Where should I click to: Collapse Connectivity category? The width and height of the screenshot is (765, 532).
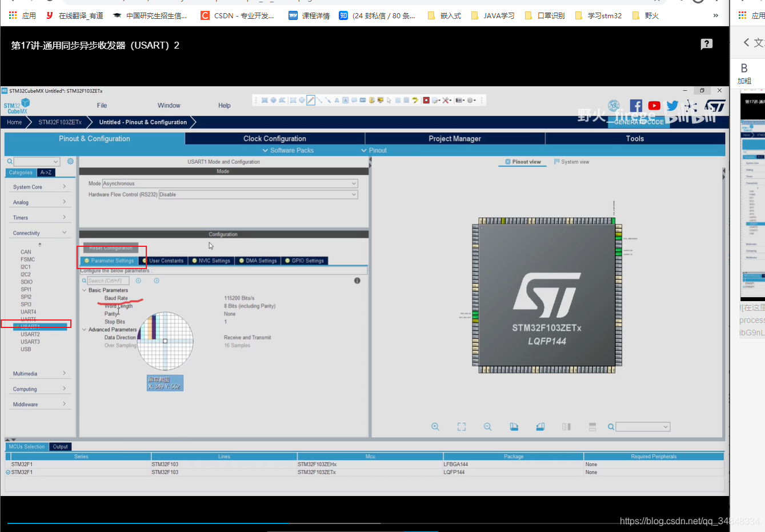[x=40, y=233]
